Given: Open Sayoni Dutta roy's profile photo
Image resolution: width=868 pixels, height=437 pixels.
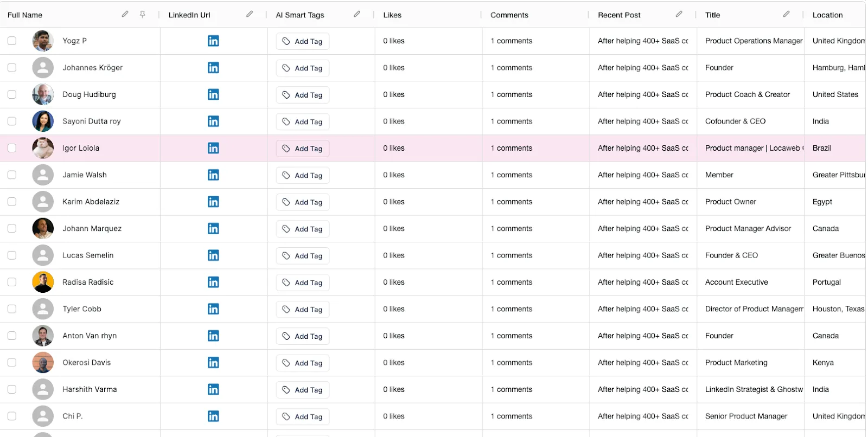Looking at the screenshot, I should click(x=43, y=121).
